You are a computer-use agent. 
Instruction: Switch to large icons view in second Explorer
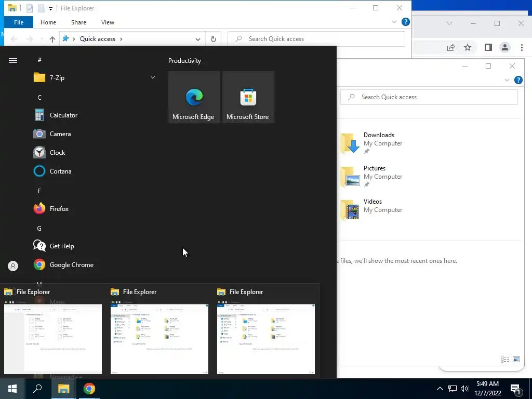click(x=516, y=360)
